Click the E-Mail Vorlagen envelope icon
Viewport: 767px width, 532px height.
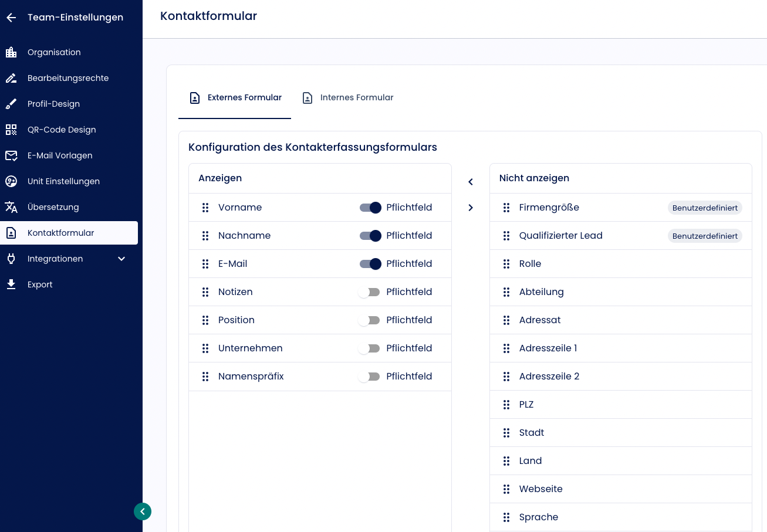tap(11, 155)
